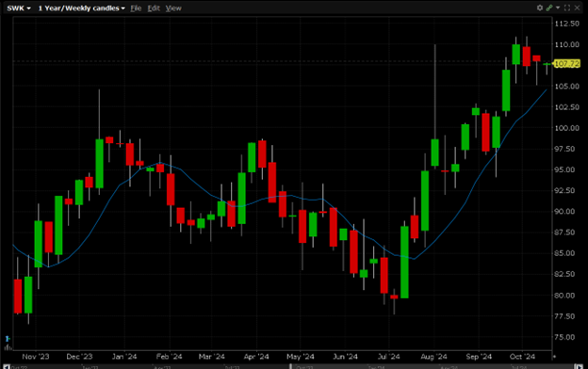Click the 112.50 price axis label

click(x=567, y=24)
